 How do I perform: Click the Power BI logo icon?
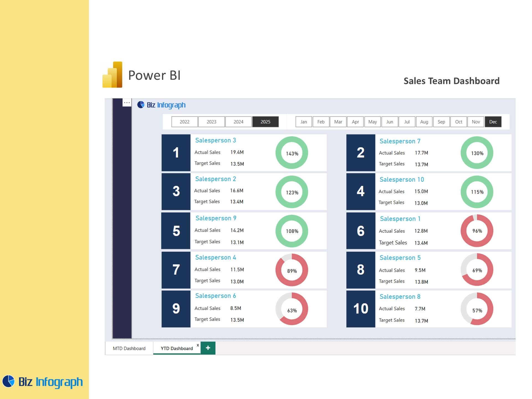click(112, 75)
